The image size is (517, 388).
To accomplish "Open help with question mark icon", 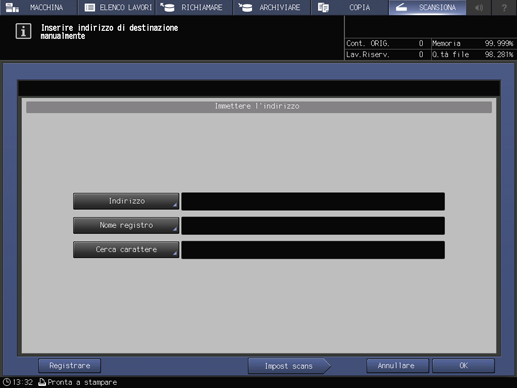I will (x=504, y=7).
